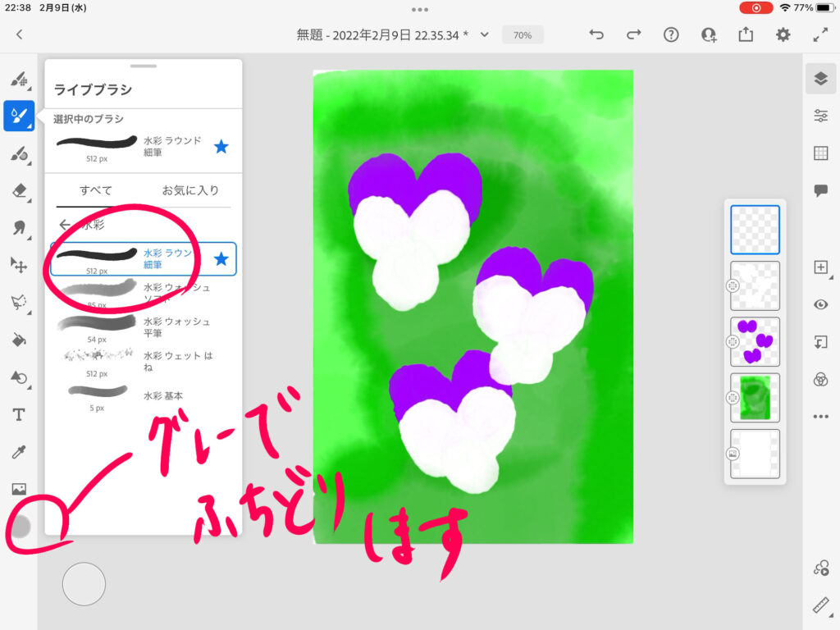Open the share/export icon
Image resolution: width=840 pixels, height=630 pixels.
[746, 34]
